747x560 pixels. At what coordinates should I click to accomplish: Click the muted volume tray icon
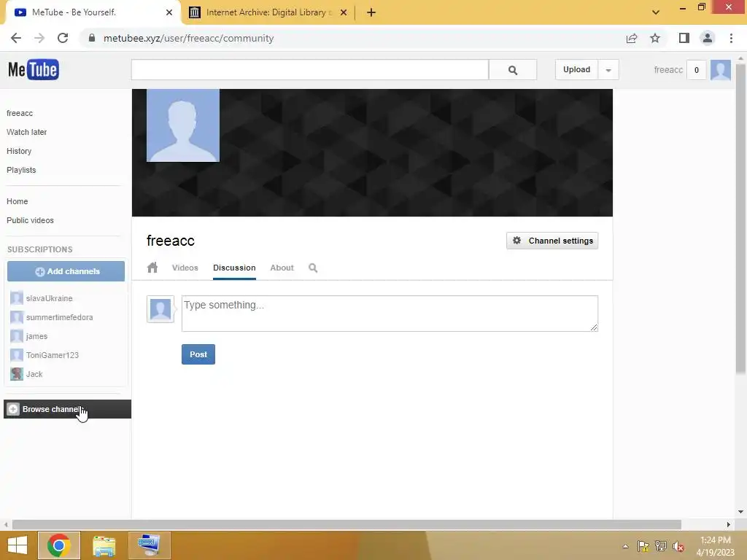(x=678, y=546)
